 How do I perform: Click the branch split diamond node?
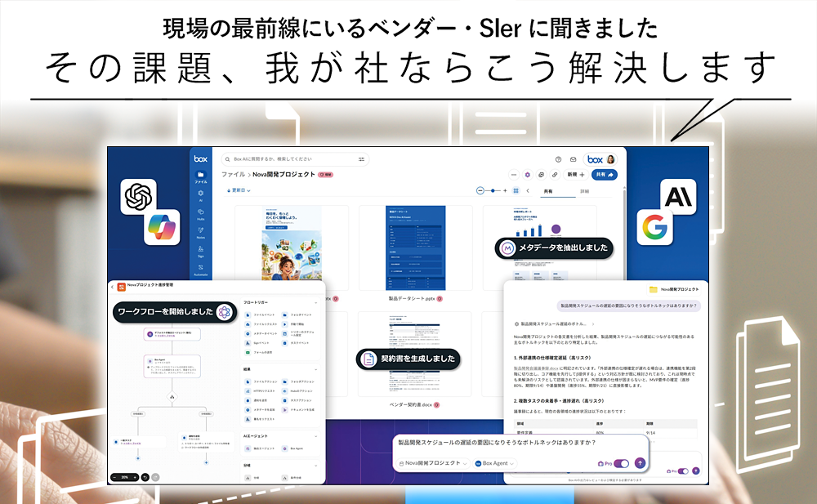[172, 397]
